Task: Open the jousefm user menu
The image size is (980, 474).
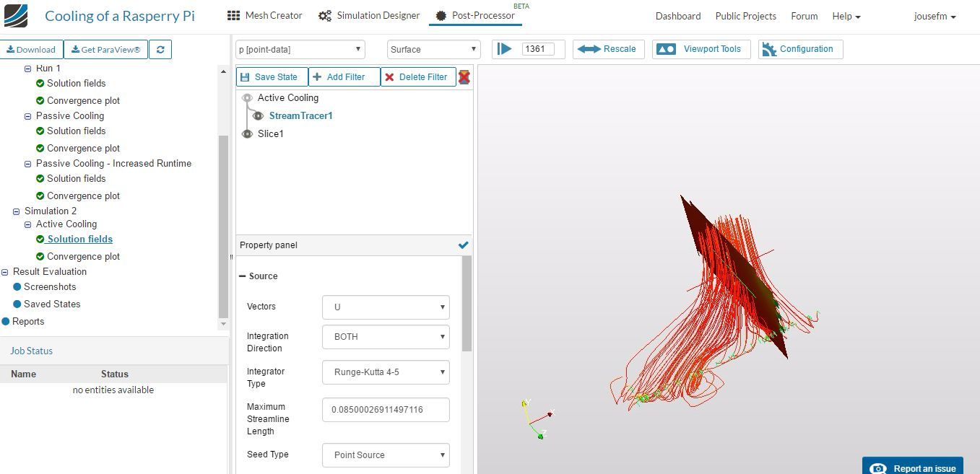Action: click(935, 16)
